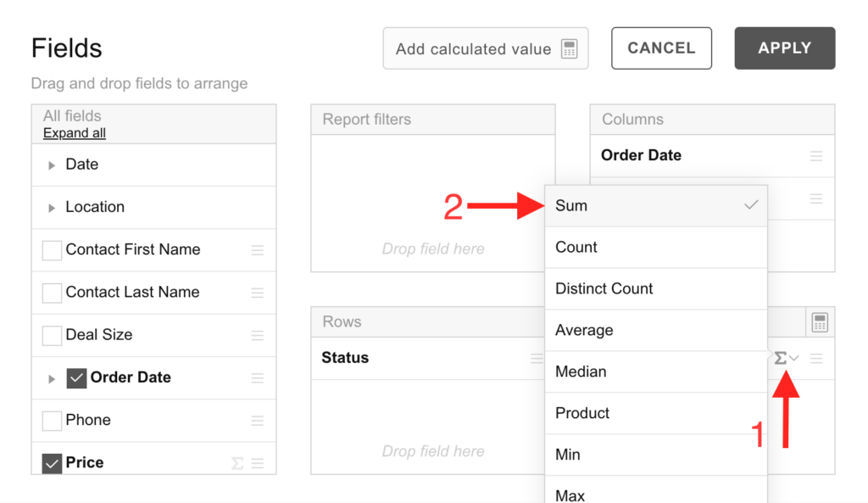
Task: Click the drag handle next to Order Date column
Action: point(816,156)
